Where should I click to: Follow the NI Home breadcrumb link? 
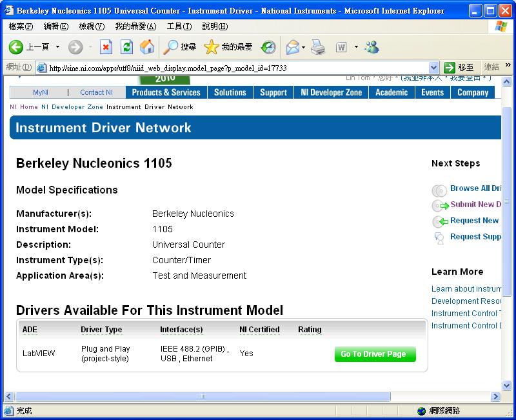24,107
